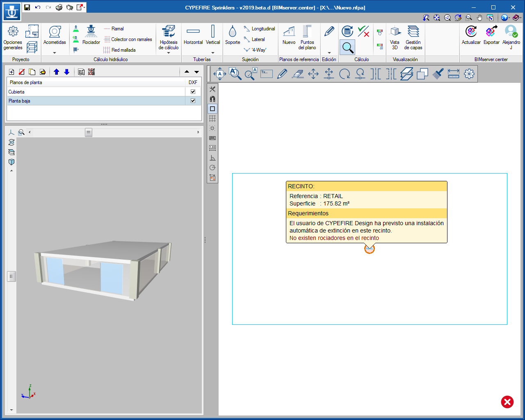The height and width of the screenshot is (420, 525).
Task: Select the Ramal branch pipe tool
Action: click(x=114, y=29)
